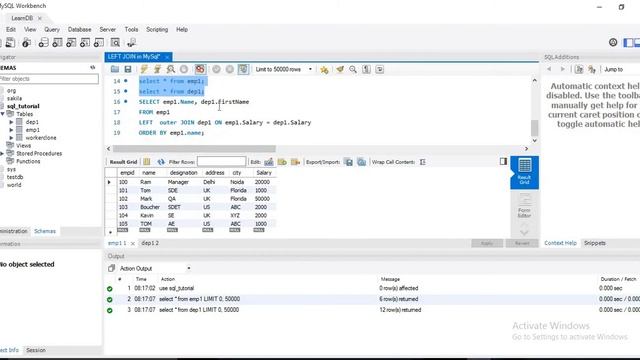Create new view icon in main toolbar
Image resolution: width=640 pixels, height=360 pixels.
pyautogui.click(x=71, y=42)
